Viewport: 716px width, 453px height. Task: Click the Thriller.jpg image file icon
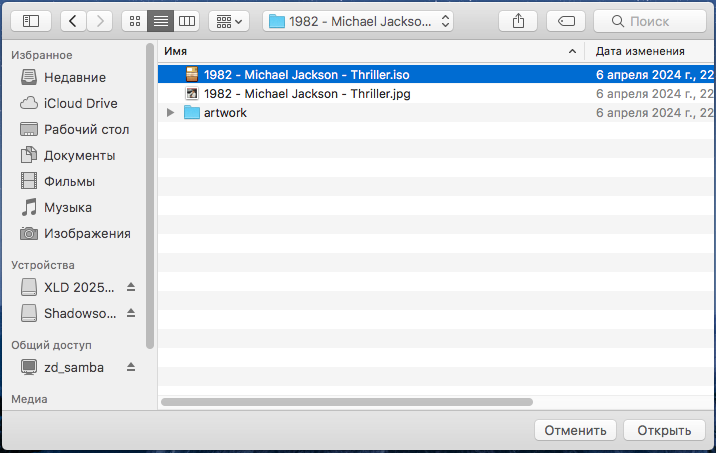click(192, 94)
